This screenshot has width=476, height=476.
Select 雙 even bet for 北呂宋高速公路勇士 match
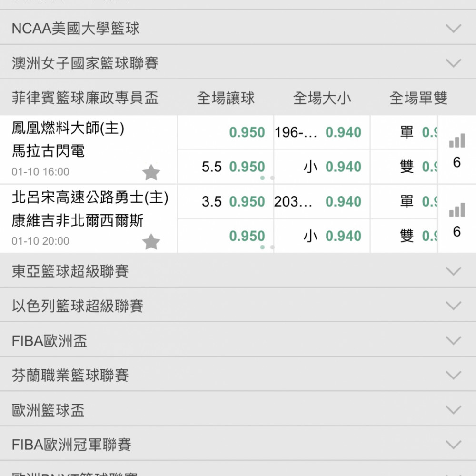404,236
